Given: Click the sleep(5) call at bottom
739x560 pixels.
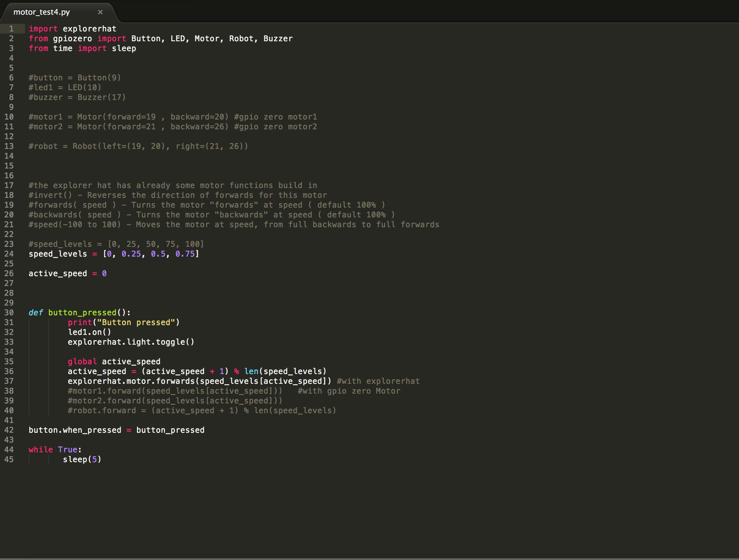Looking at the screenshot, I should [x=82, y=459].
